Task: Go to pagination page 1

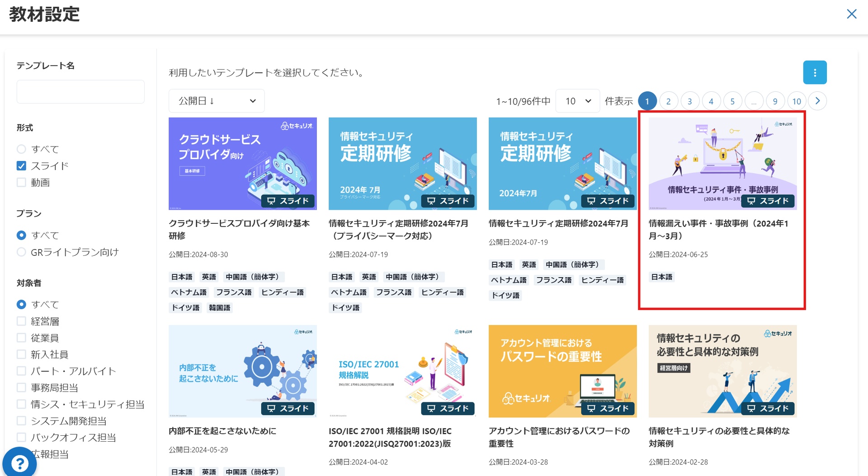Action: [x=647, y=101]
